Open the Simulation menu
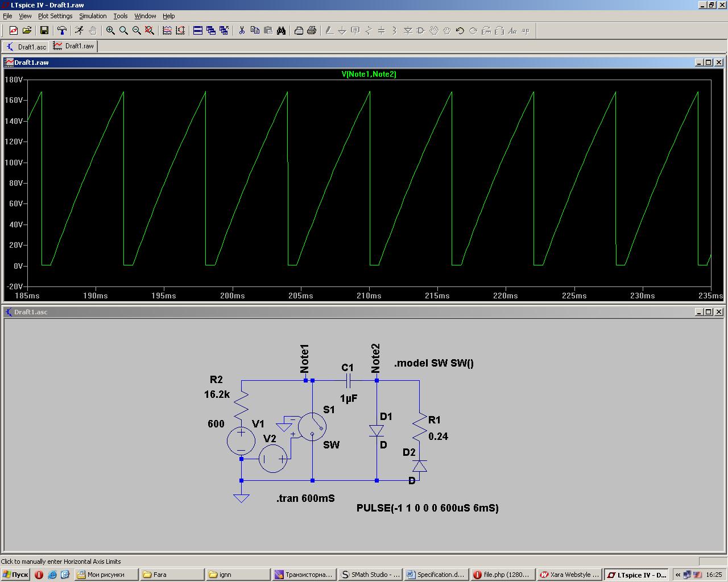728x582 pixels. (x=93, y=16)
